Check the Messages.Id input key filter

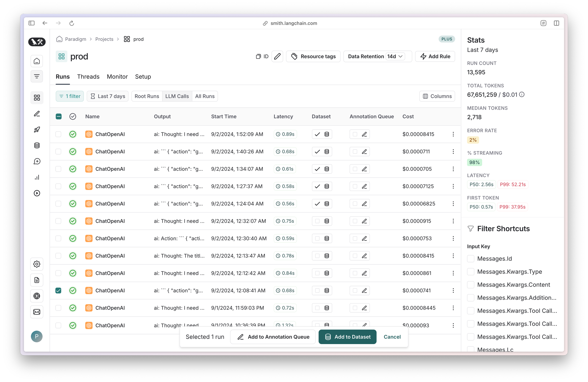[x=471, y=259]
